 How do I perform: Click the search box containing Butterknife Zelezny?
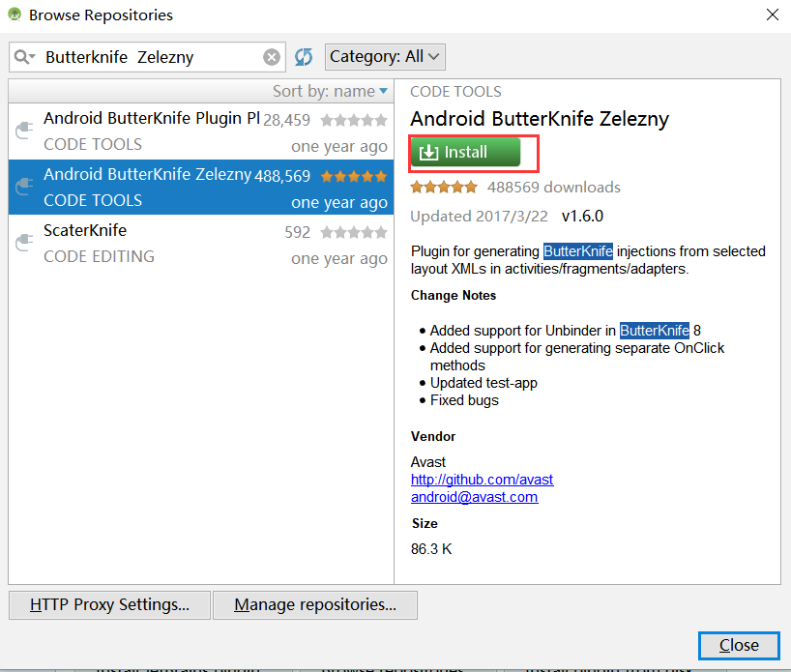(x=147, y=57)
